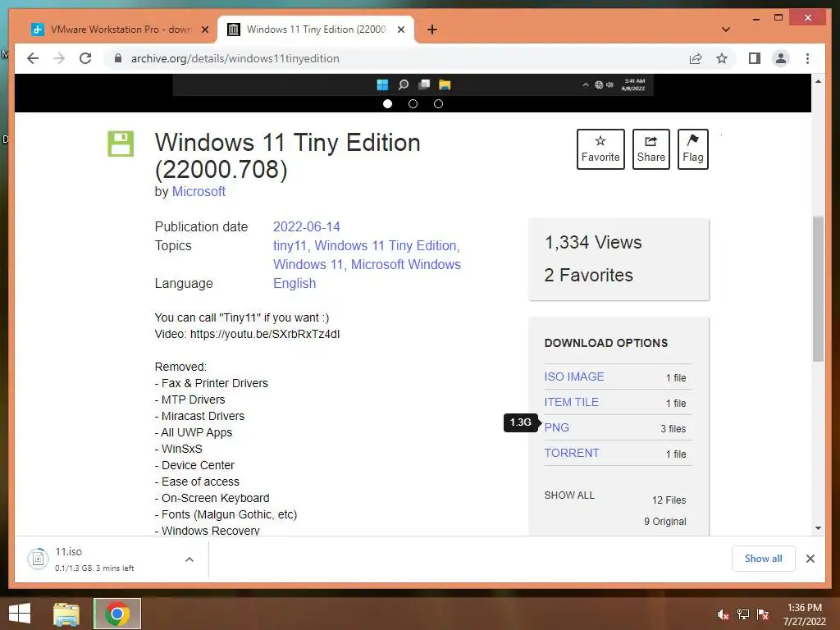The image size is (840, 630).
Task: Open the tab search chevron
Action: tap(726, 30)
